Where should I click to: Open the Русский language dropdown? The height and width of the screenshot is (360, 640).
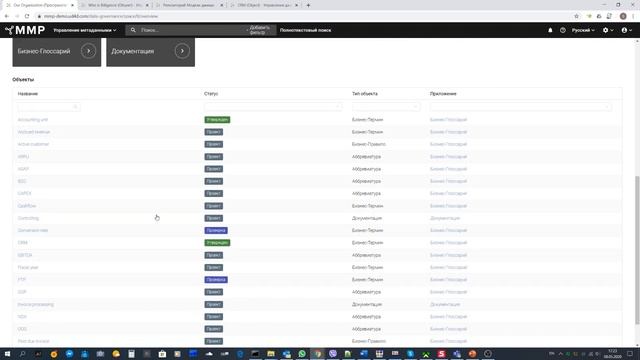pos(583,30)
